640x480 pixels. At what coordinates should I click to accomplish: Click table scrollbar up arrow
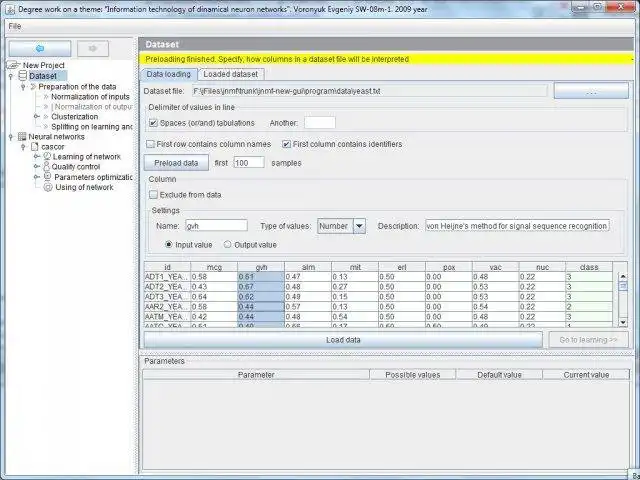pyautogui.click(x=623, y=276)
